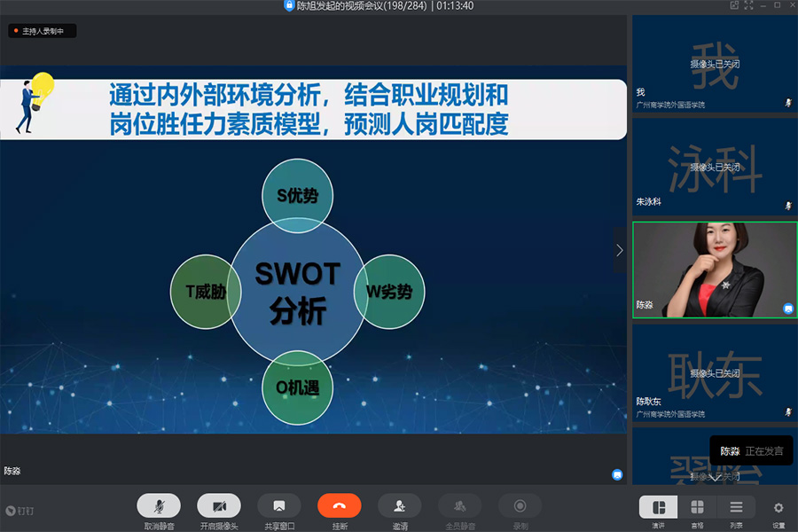Click the 主持人录制中 recording indicator
The height and width of the screenshot is (532, 798).
pos(43,31)
